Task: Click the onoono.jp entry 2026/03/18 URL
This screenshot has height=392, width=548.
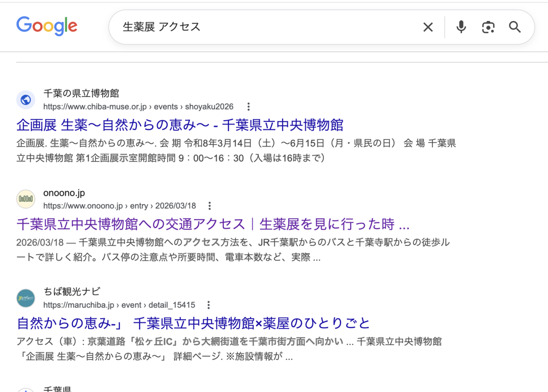Action: [x=120, y=206]
